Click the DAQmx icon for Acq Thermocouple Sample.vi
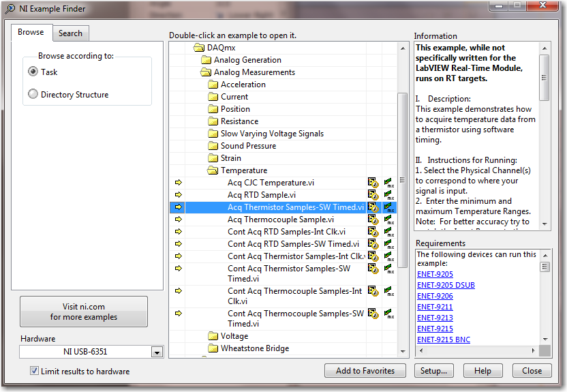 [389, 220]
